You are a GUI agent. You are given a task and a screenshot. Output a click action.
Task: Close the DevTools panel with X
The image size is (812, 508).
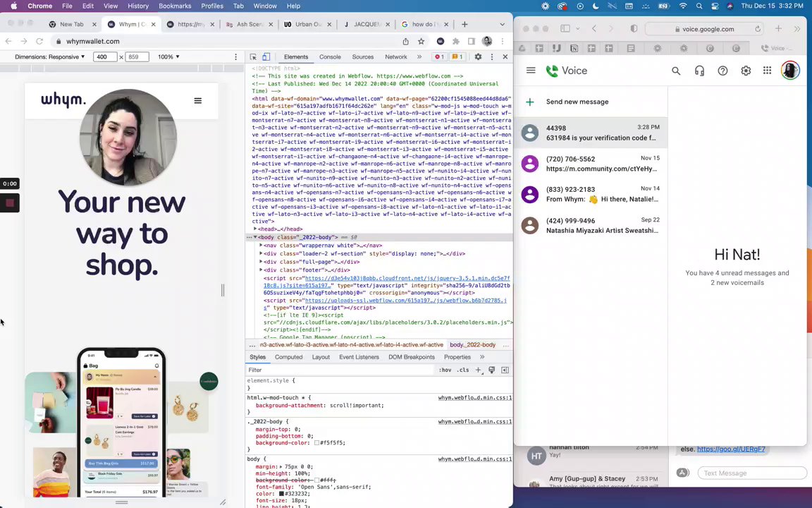(505, 57)
